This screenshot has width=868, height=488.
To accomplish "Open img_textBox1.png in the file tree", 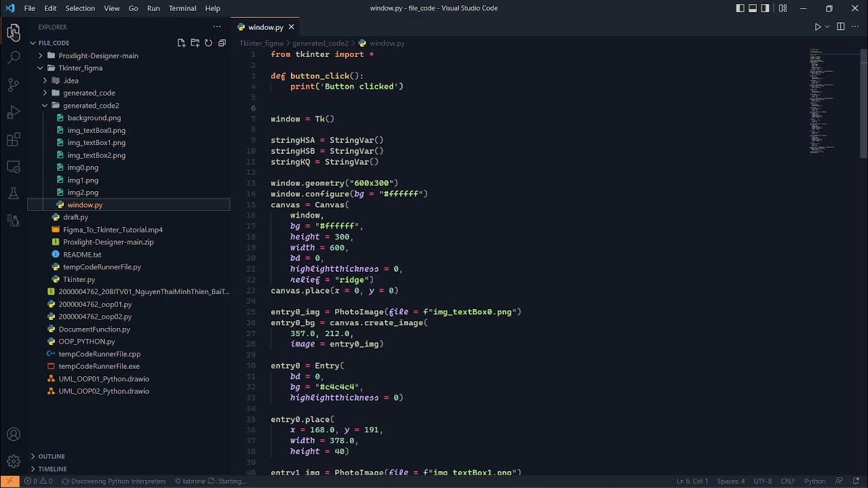I will coord(96,142).
